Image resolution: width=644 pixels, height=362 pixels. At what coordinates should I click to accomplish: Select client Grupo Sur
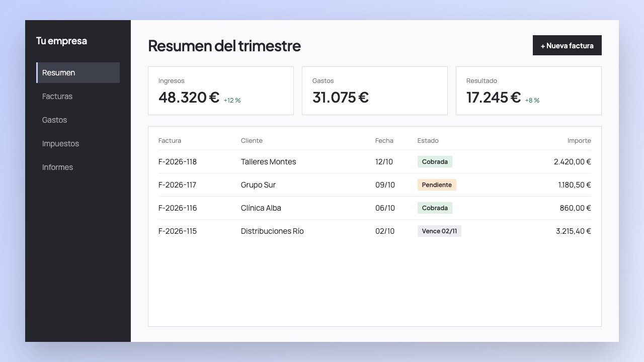click(x=258, y=185)
